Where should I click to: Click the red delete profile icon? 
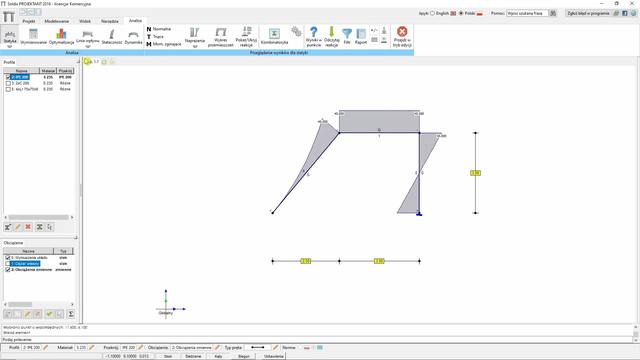pyautogui.click(x=28, y=227)
